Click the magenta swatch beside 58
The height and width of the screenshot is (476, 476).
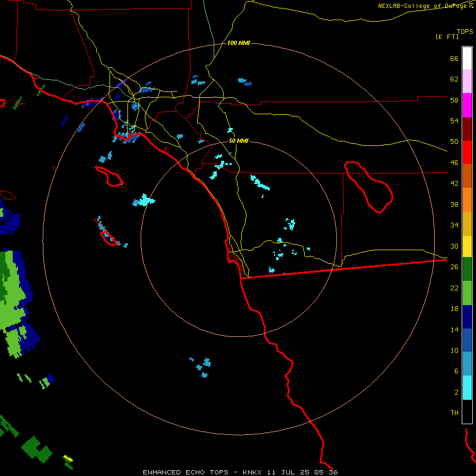467,105
